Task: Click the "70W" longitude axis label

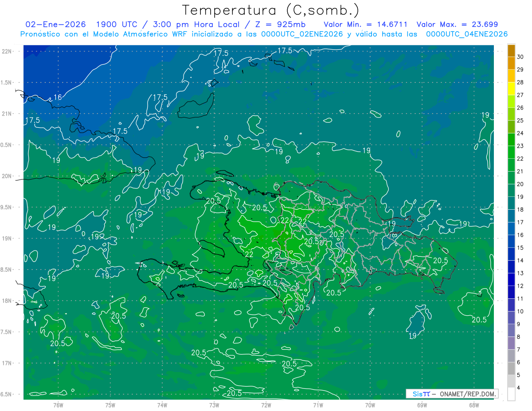Action: coord(370,405)
